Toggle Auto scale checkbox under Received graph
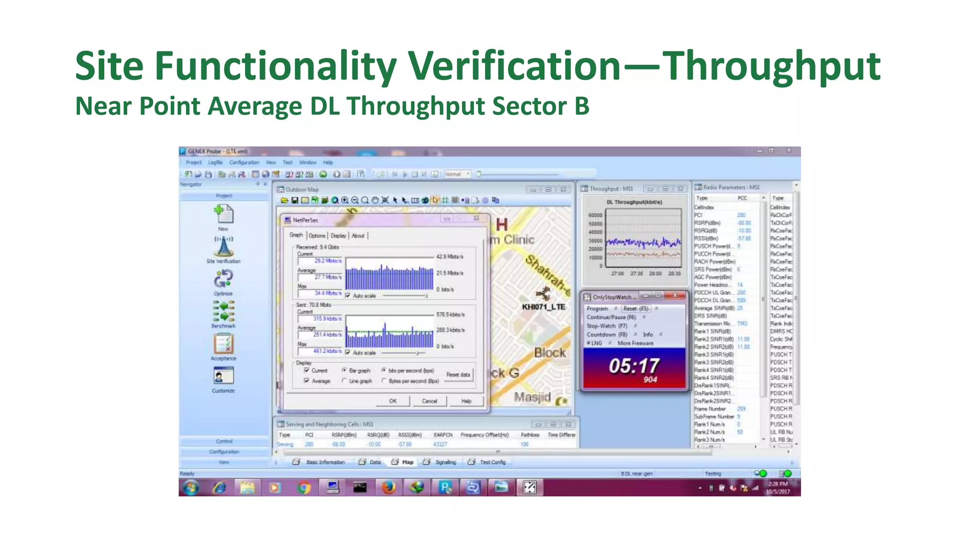The image size is (980, 551). (347, 296)
